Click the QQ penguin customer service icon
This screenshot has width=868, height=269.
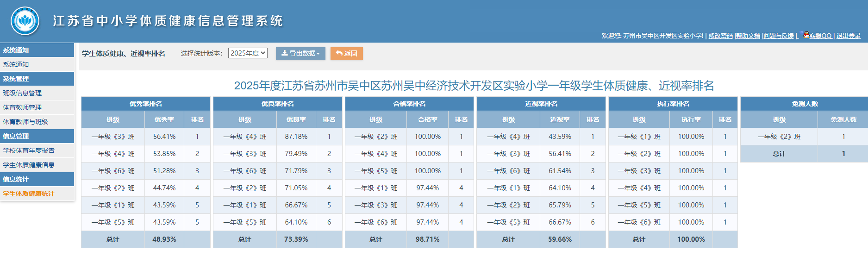click(x=806, y=35)
